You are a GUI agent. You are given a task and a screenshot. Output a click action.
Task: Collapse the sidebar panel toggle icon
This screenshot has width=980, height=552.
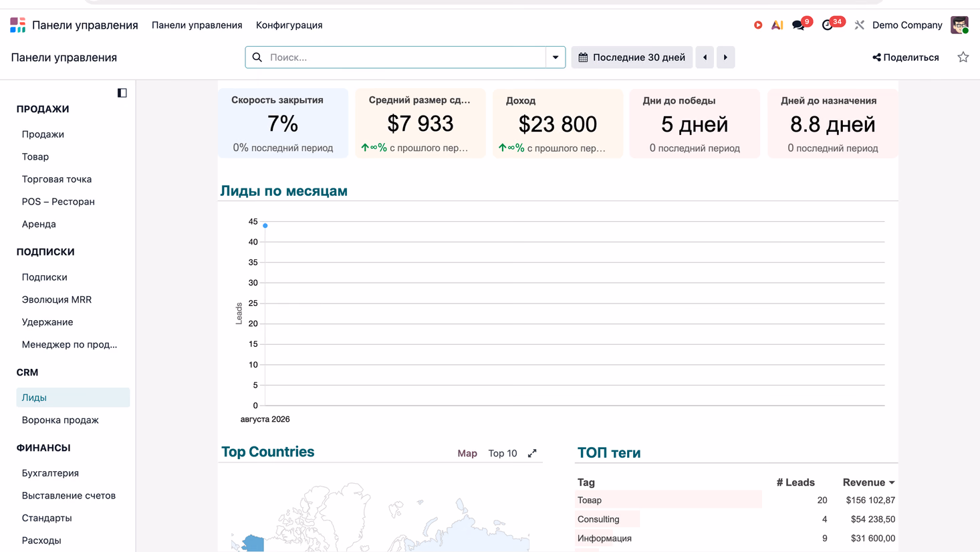[122, 93]
